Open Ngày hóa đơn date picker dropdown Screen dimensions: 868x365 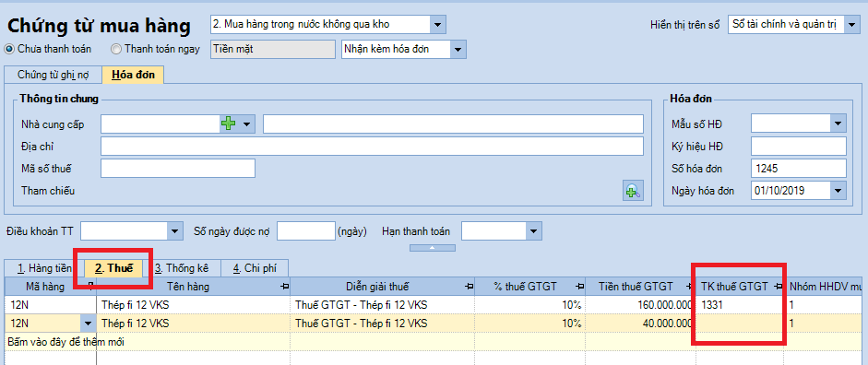(838, 191)
